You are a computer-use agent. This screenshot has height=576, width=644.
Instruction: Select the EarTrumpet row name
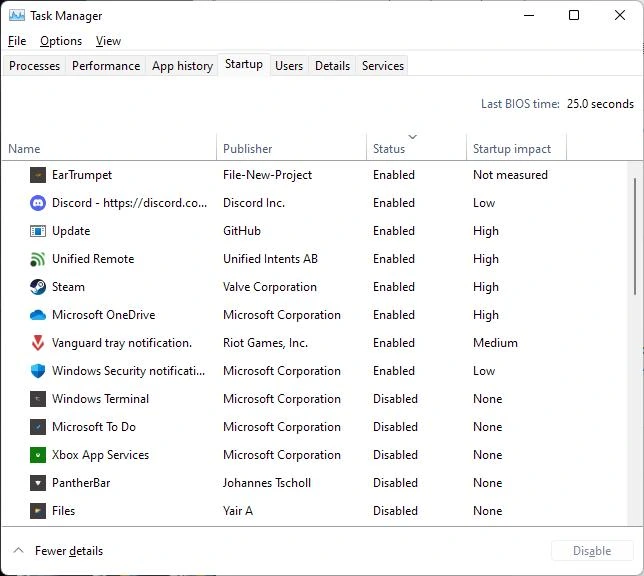click(x=82, y=175)
